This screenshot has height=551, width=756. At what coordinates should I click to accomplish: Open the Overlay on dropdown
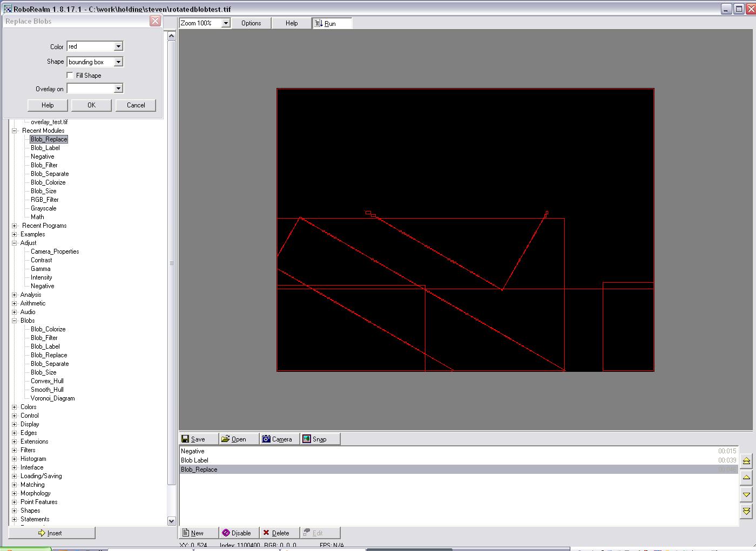(x=118, y=89)
